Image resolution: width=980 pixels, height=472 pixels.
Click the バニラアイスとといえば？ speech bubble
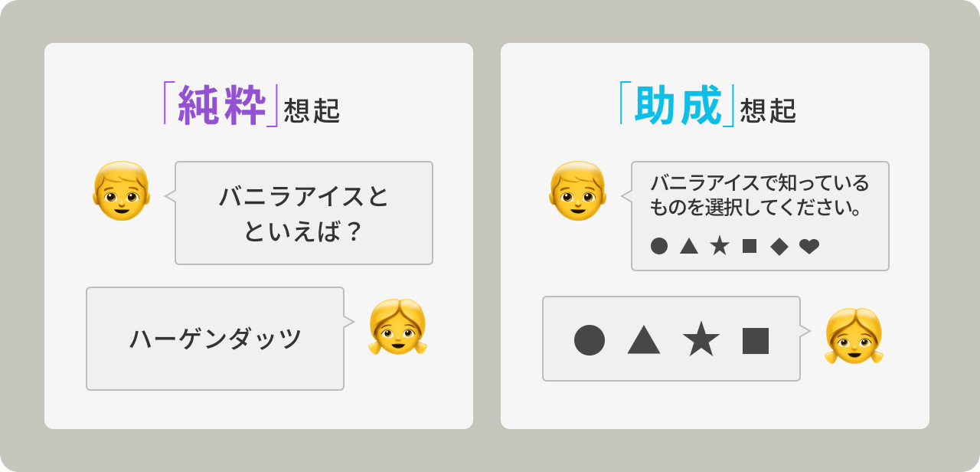pos(304,213)
